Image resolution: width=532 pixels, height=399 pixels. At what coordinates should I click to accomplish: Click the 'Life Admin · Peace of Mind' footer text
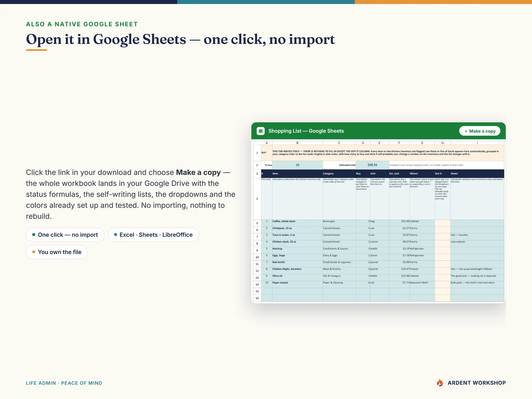click(x=64, y=383)
